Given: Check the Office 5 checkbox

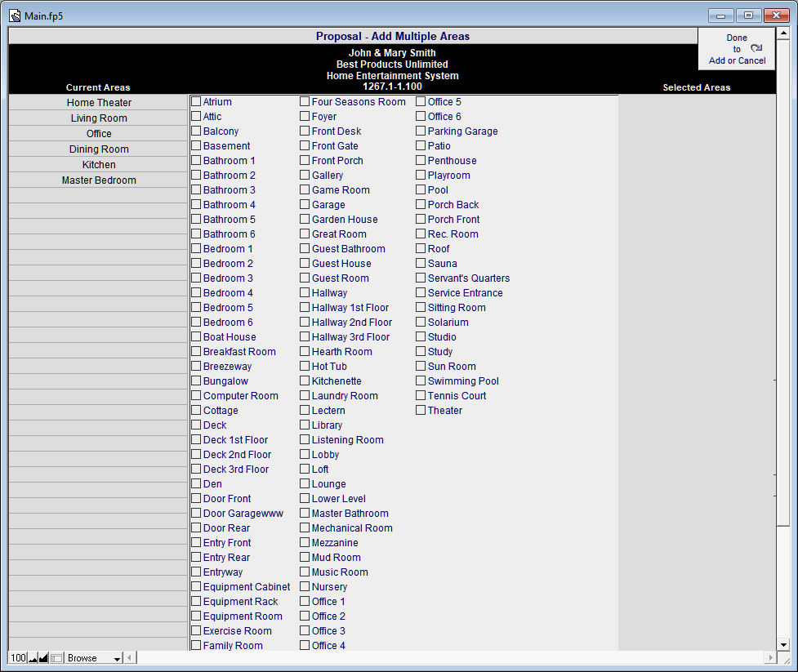Looking at the screenshot, I should click(x=421, y=101).
